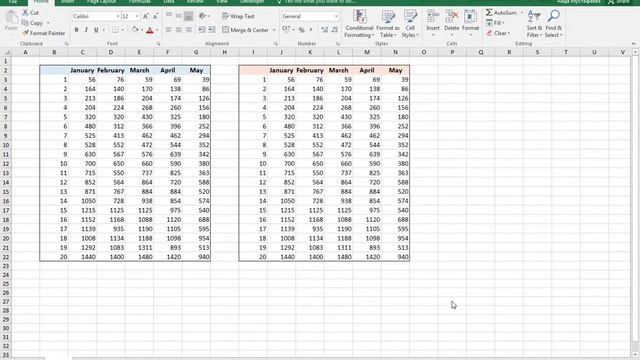
Task: Open the Alignment dialog launcher
Action: (x=276, y=44)
